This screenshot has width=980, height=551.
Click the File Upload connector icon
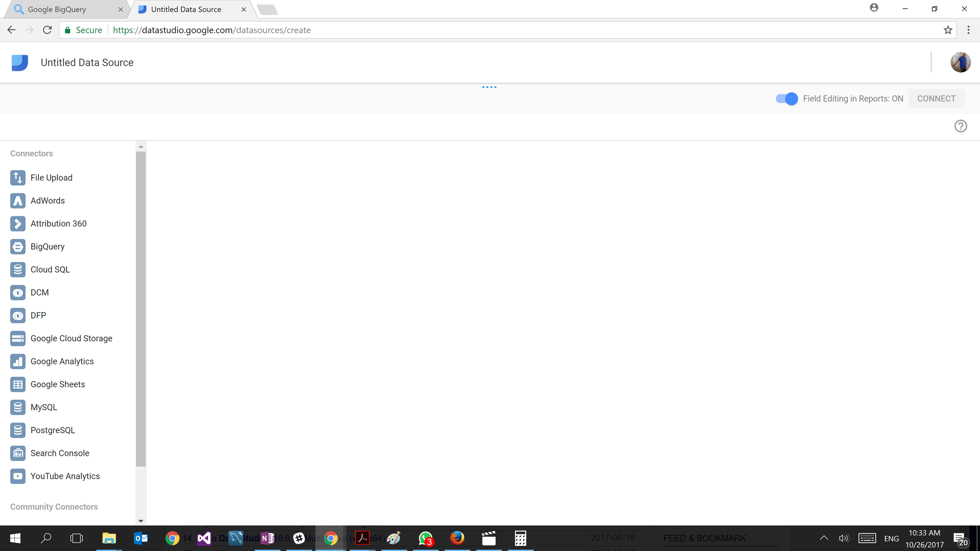[18, 178]
